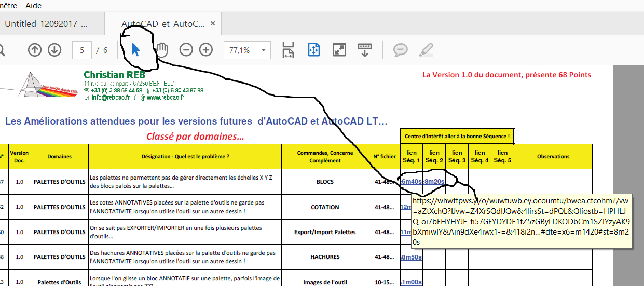Switch to the Untitled_12092017 tab
The height and width of the screenshot is (286, 644).
point(46,24)
